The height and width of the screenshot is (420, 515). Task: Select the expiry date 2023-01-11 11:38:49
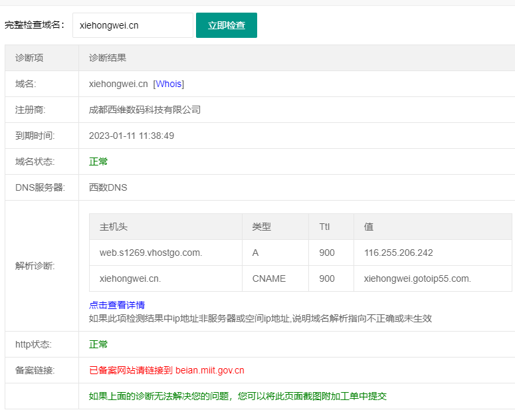132,136
